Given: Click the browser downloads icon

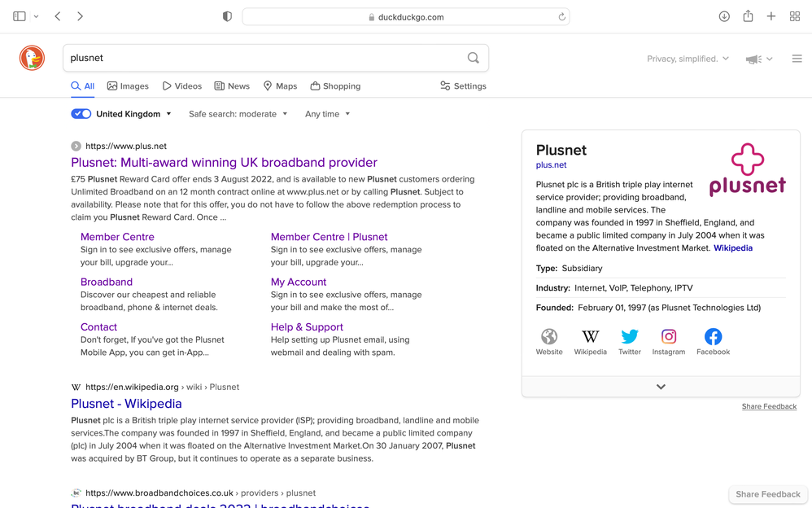Looking at the screenshot, I should [724, 15].
